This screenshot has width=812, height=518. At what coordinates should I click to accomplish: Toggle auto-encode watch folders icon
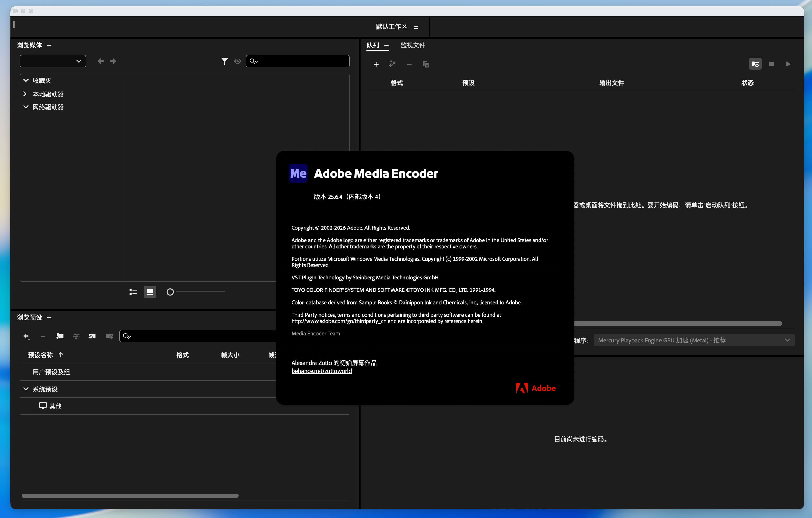(x=755, y=64)
